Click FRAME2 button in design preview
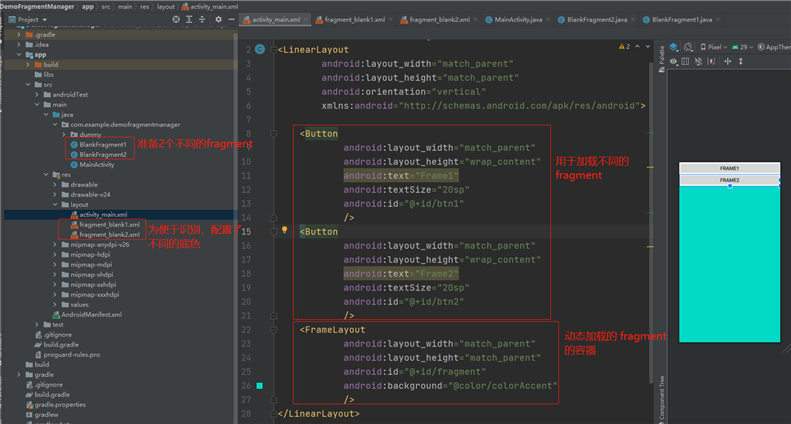 (729, 180)
